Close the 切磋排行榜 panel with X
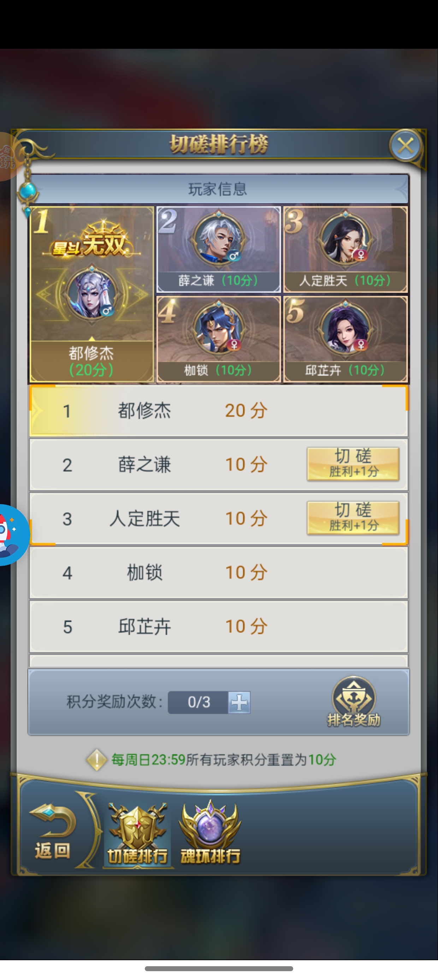The image size is (438, 980). tap(405, 146)
